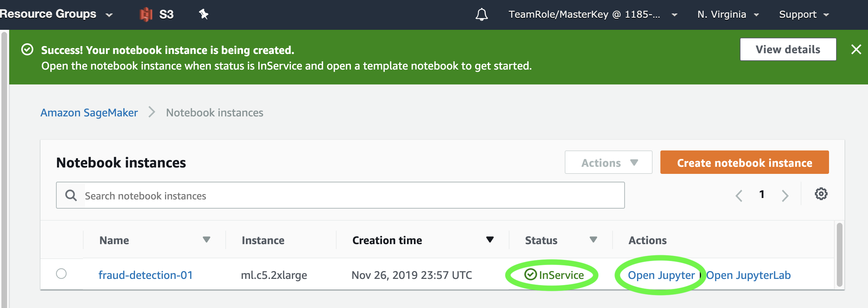Image resolution: width=868 pixels, height=308 pixels.
Task: Click the Notebook instances breadcrumb text
Action: pyautogui.click(x=215, y=112)
